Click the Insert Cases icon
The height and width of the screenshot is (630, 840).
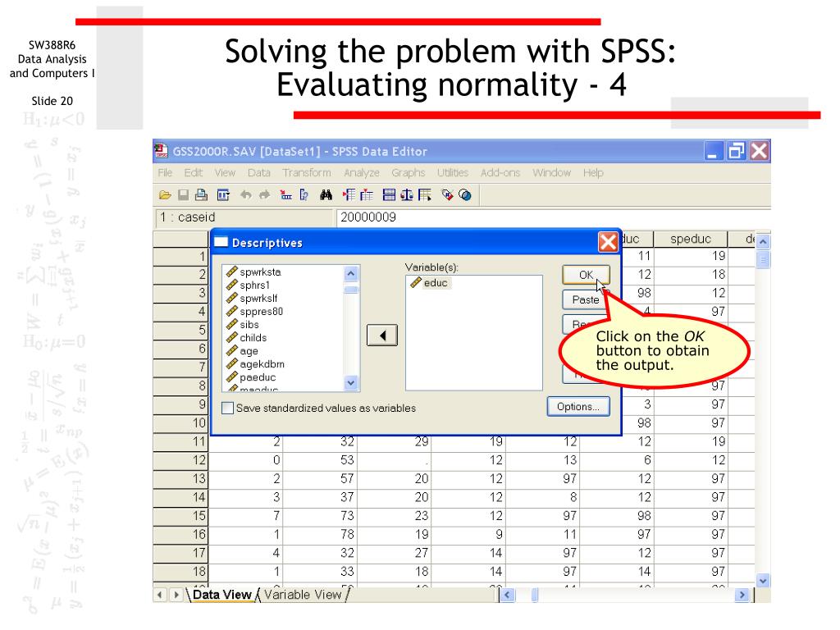coord(349,195)
